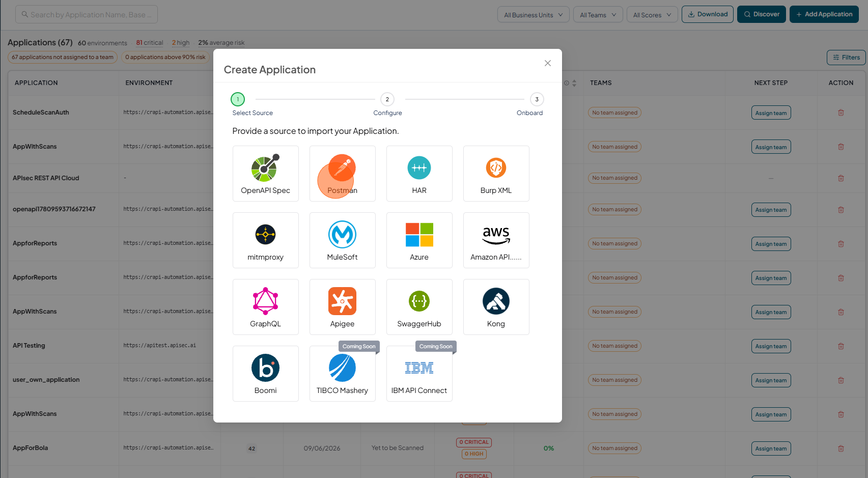Image resolution: width=868 pixels, height=478 pixels.
Task: Select the Boomi source icon
Action: point(265,374)
